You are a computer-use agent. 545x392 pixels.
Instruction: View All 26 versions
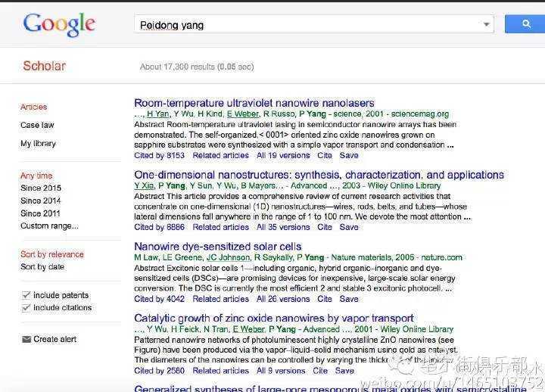click(x=283, y=299)
